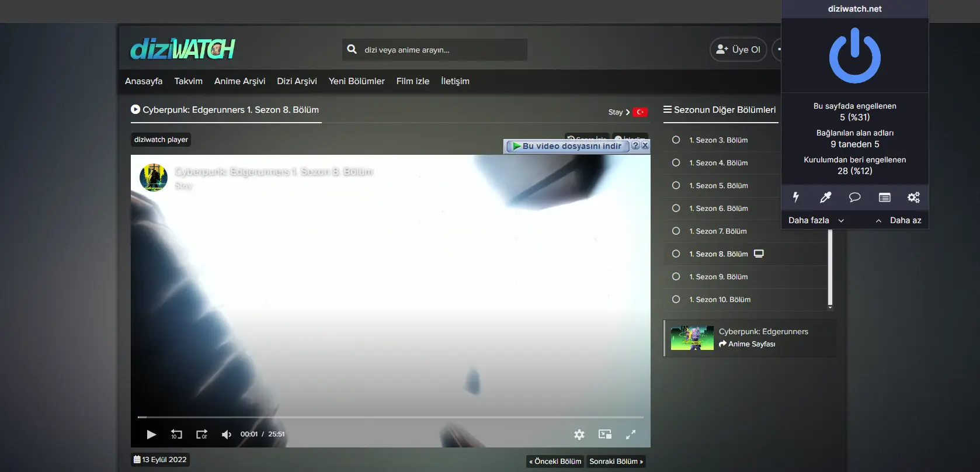980x472 pixels.
Task: Click the search magnifier icon
Action: coord(352,50)
